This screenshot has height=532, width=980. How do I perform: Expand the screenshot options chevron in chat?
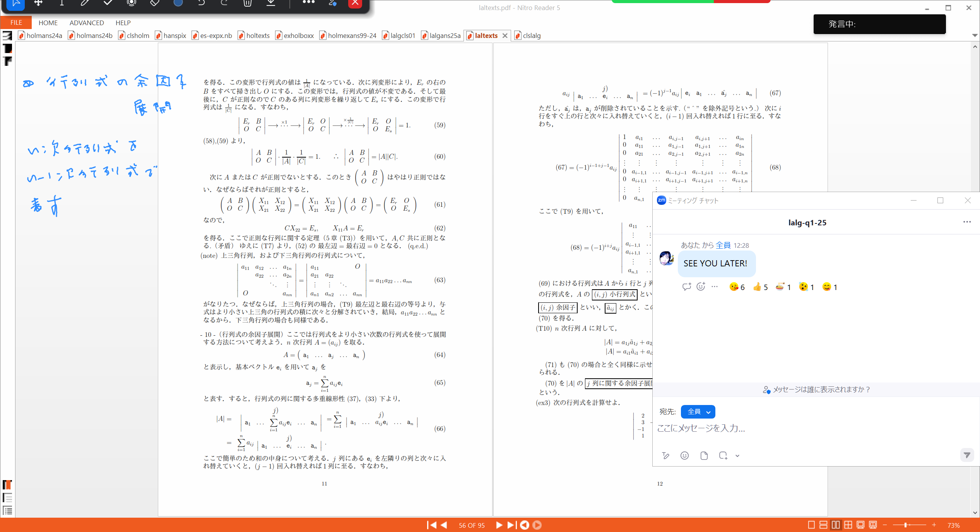(x=737, y=456)
